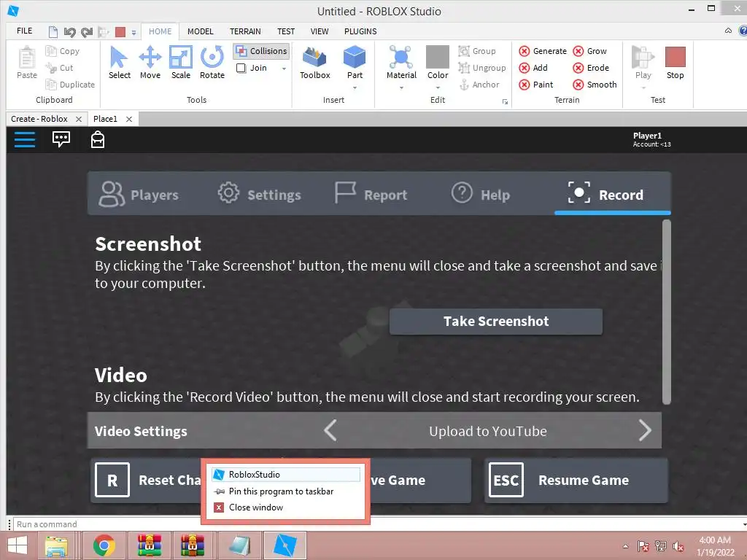Click Add terrain tool
The image size is (747, 560).
(533, 68)
